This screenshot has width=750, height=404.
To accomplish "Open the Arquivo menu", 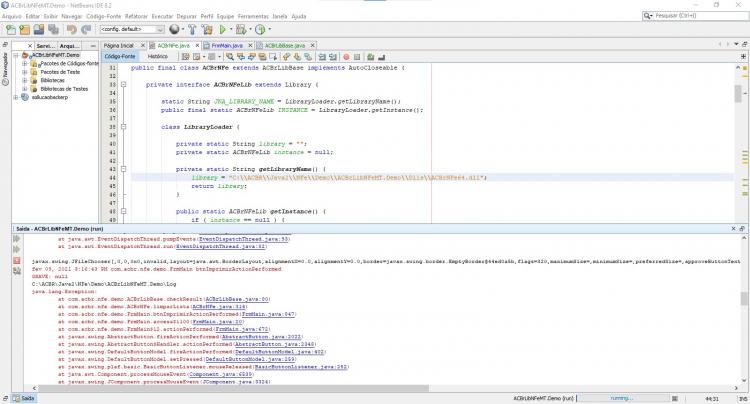I will (12, 16).
